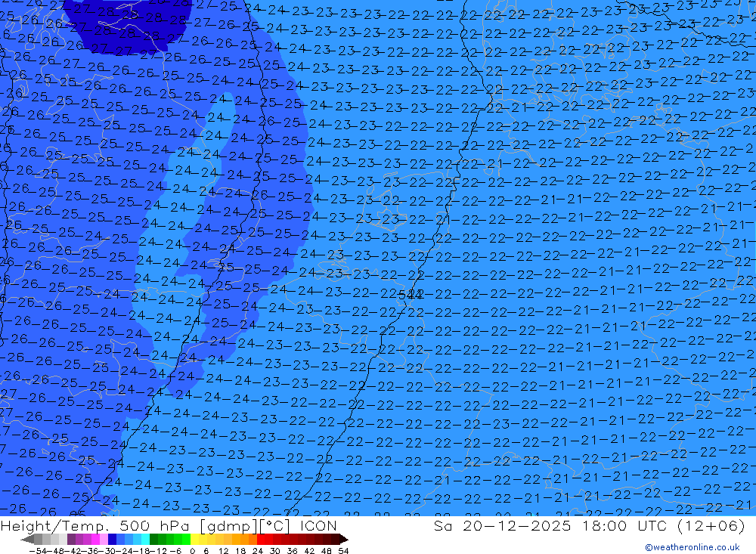
Task: Select the 'Height/Temp. 500 hPa' map title
Action: 95,526
